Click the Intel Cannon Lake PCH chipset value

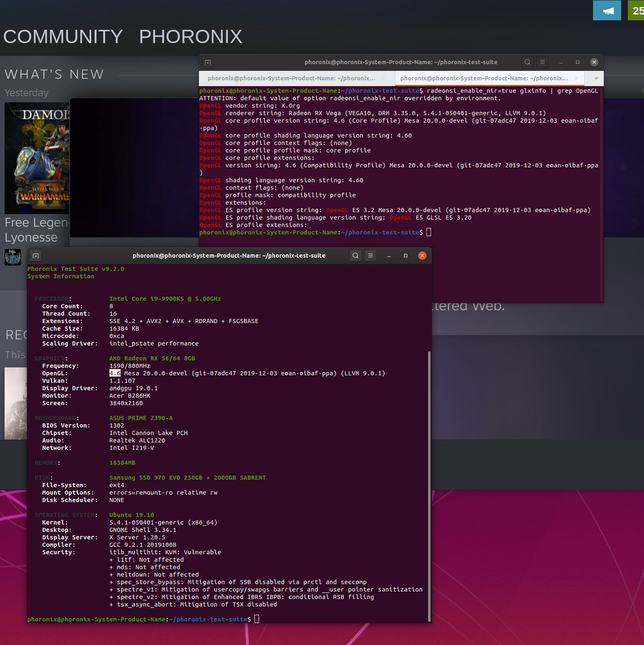148,433
